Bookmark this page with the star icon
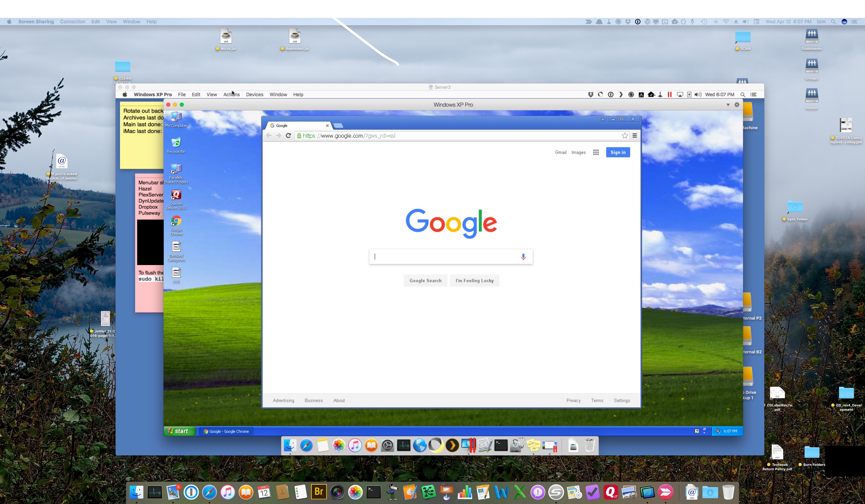The height and width of the screenshot is (504, 865). (x=625, y=136)
